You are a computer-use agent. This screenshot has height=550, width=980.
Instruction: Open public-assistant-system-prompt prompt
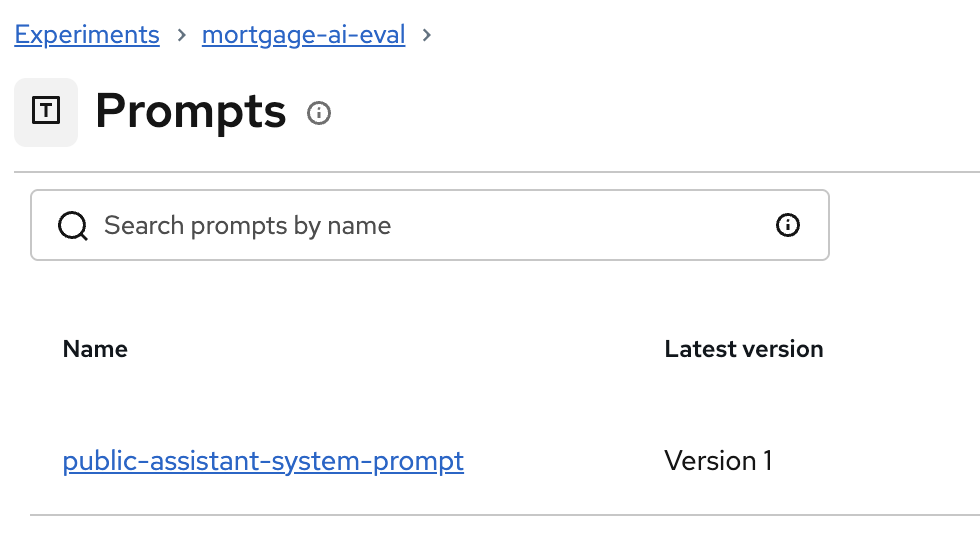[263, 461]
